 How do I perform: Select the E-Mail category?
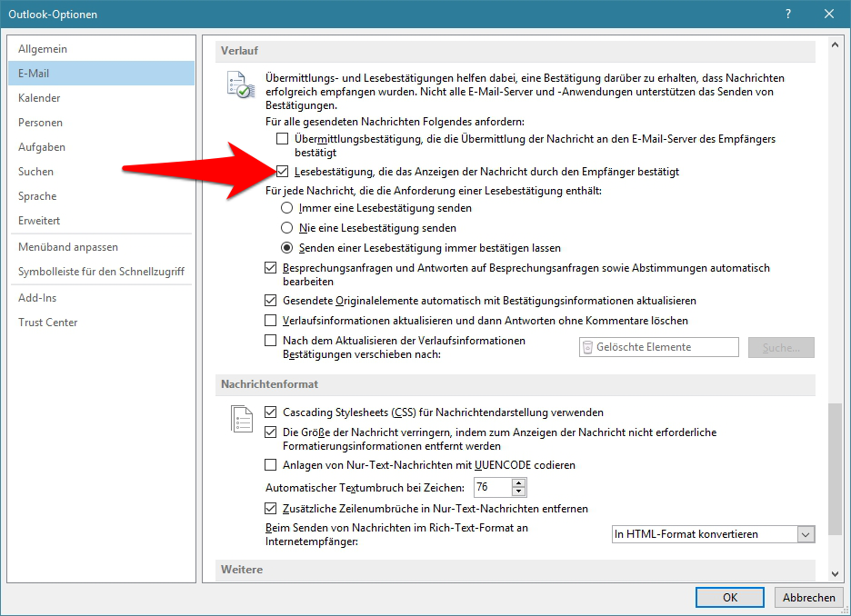click(102, 74)
